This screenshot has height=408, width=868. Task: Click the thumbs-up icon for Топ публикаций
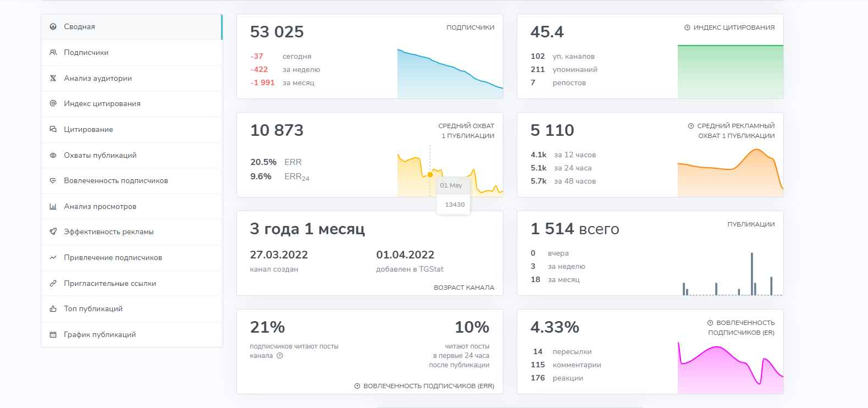53,308
